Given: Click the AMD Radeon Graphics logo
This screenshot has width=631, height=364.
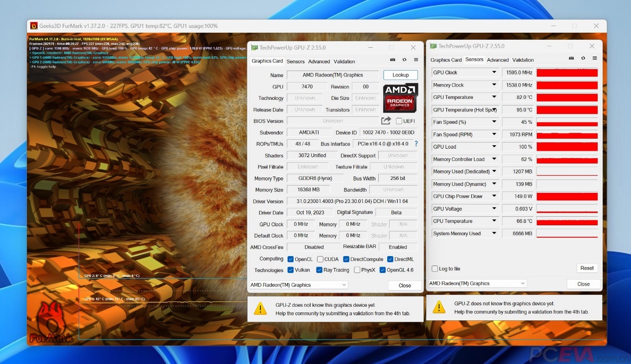Looking at the screenshot, I should tap(400, 97).
